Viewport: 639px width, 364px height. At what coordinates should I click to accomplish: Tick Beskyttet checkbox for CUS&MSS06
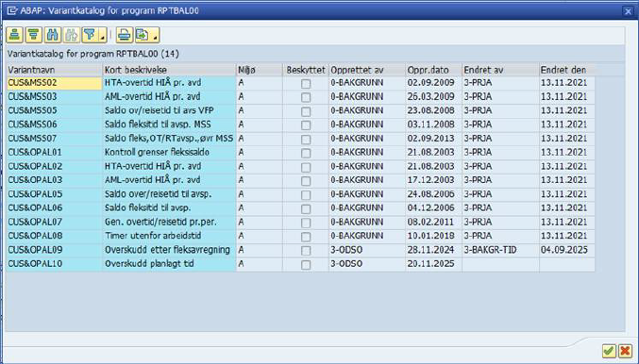coord(306,125)
